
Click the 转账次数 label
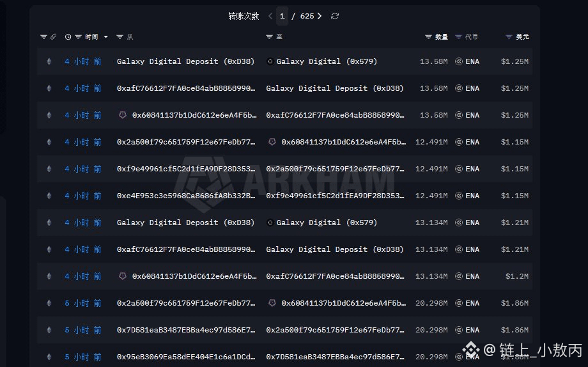pos(244,16)
